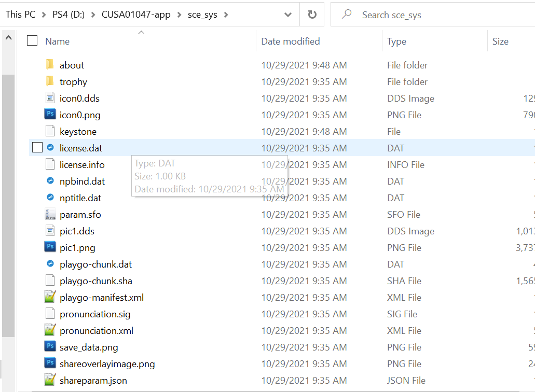Navigate to This PC breadcrumb
Viewport: 535px width, 392px height.
click(x=20, y=15)
